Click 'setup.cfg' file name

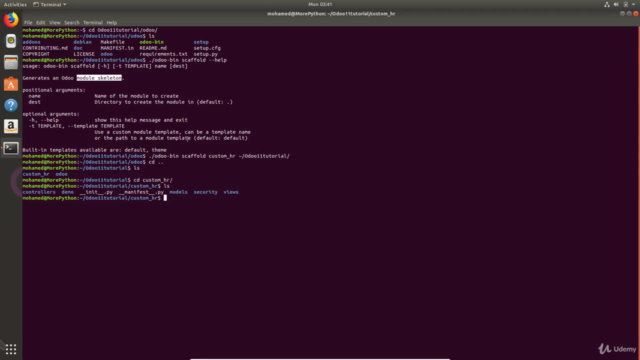(207, 48)
